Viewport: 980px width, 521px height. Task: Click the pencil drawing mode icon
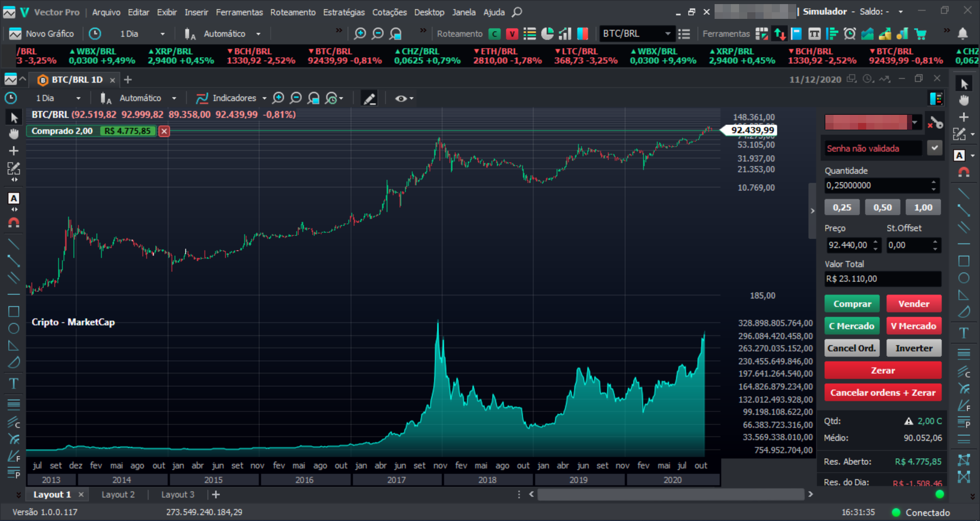coord(370,98)
